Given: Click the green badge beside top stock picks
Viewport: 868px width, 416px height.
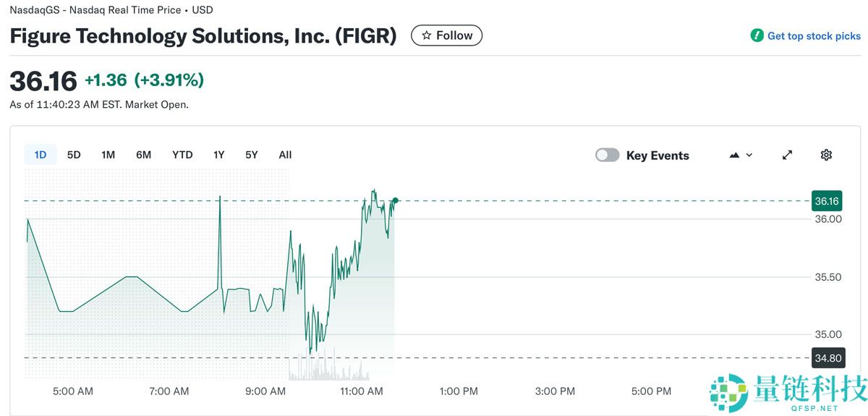Looking at the screenshot, I should tap(757, 35).
